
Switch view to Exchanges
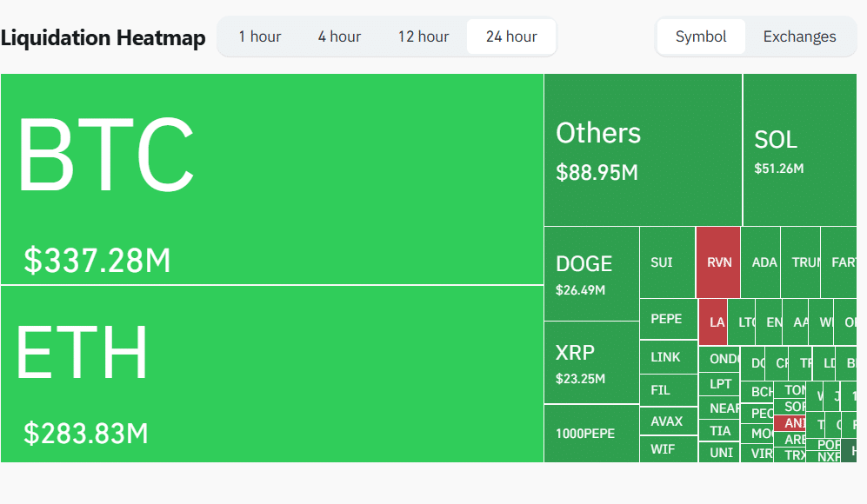pos(799,36)
